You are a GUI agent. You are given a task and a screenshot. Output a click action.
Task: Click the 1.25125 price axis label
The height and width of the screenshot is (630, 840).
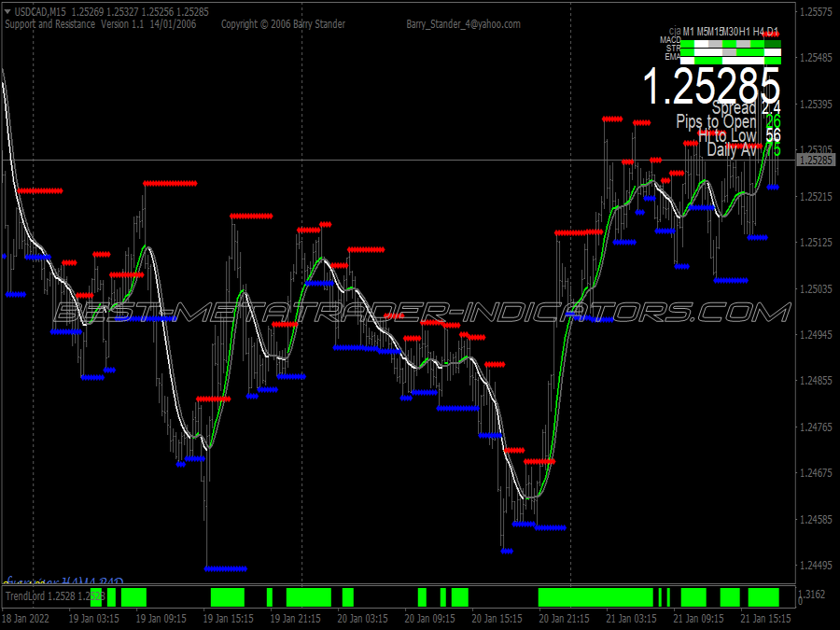tap(816, 243)
